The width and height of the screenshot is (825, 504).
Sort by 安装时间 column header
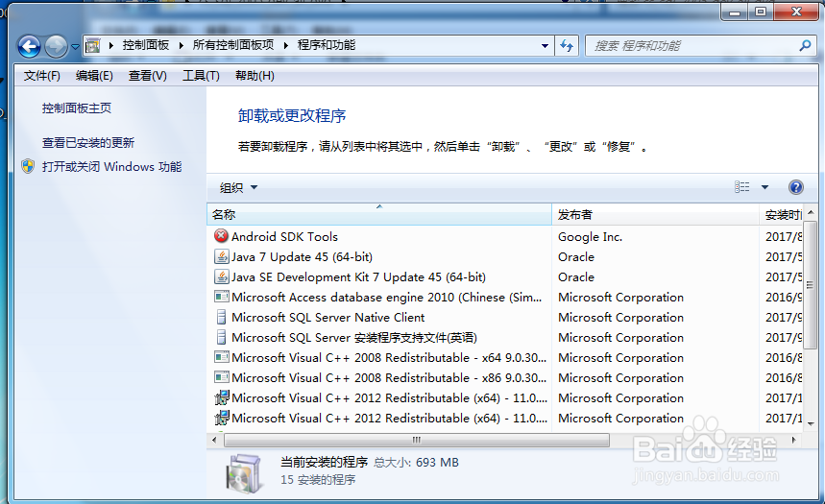click(782, 214)
